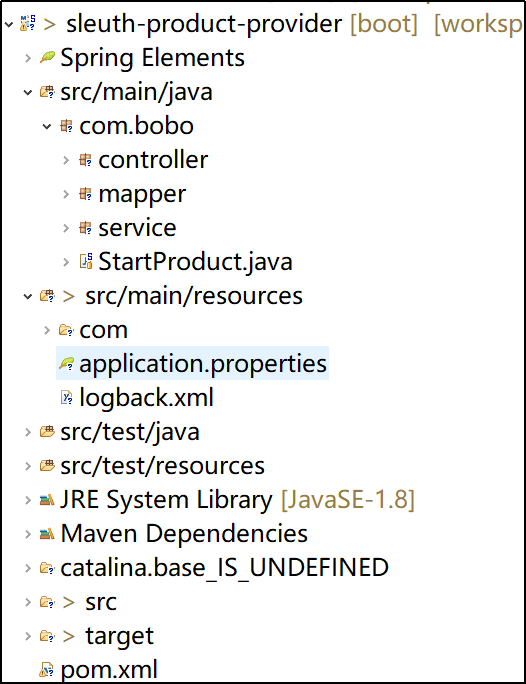
Task: Click the com.bobo package icon
Action: pyautogui.click(x=66, y=126)
